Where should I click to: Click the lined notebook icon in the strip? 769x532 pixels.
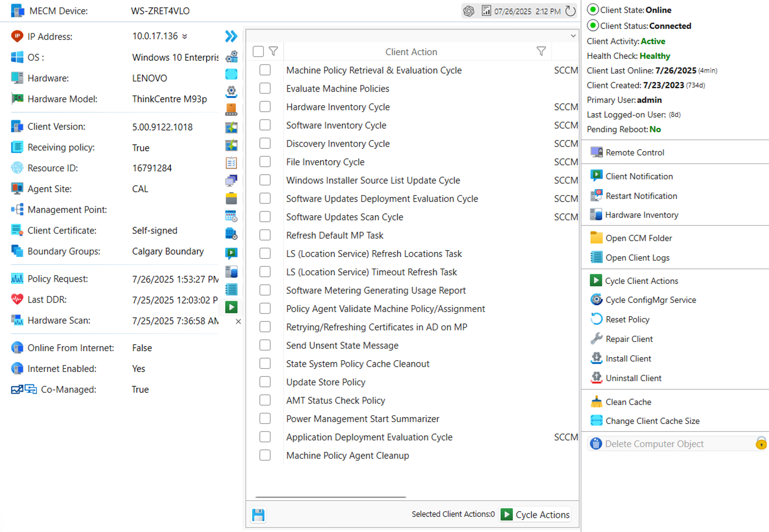point(231,289)
